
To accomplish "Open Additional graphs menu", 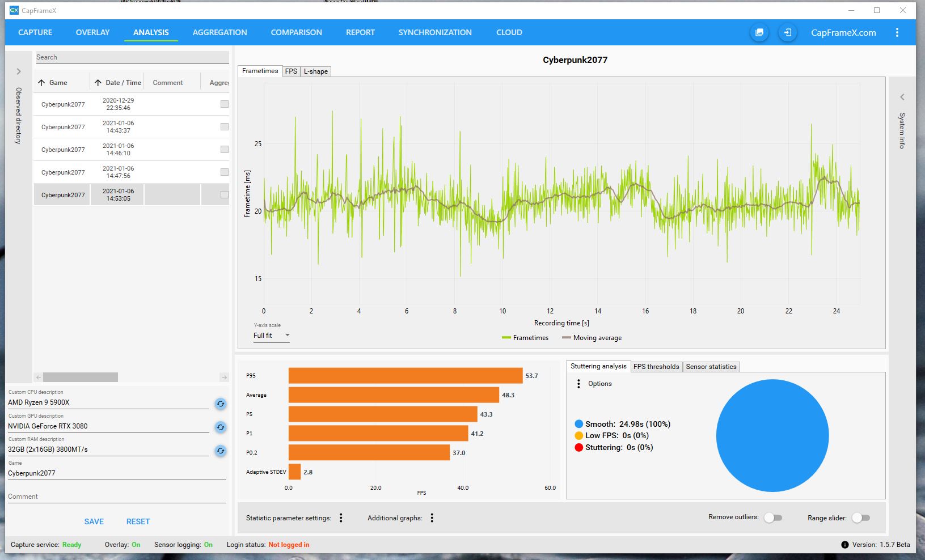I will (x=432, y=517).
